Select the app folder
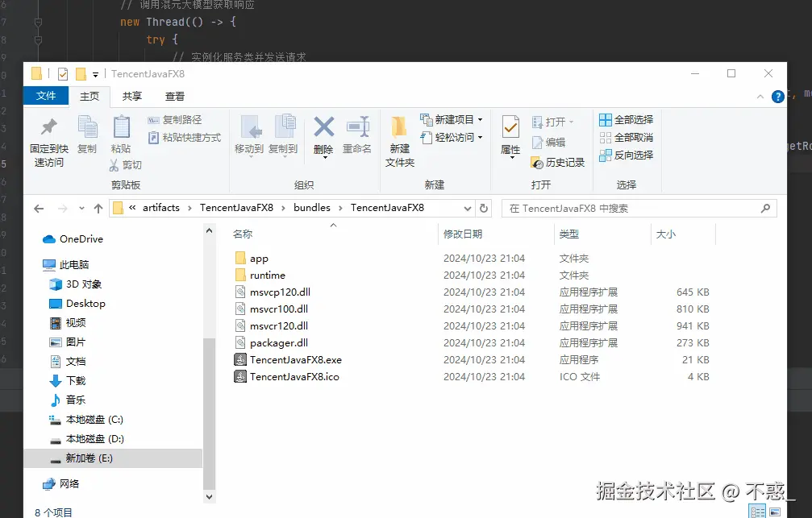The height and width of the screenshot is (518, 812). click(x=252, y=259)
